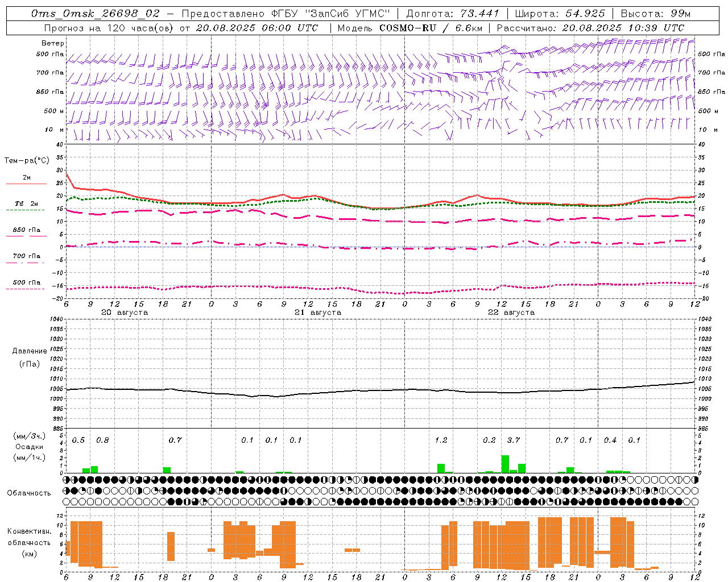The height and width of the screenshot is (582, 728).
Task: Click the (мм/1ч.) precipitation unit label
Action: pyautogui.click(x=29, y=458)
